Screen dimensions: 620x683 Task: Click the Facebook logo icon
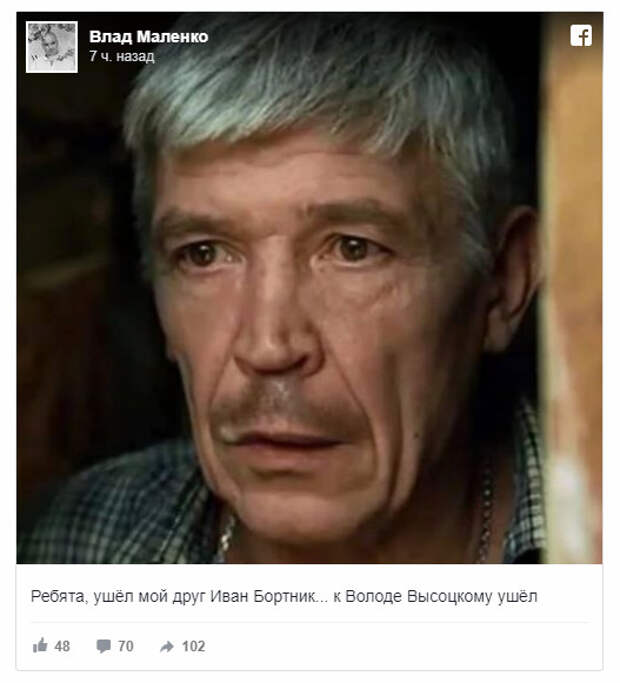tap(581, 35)
